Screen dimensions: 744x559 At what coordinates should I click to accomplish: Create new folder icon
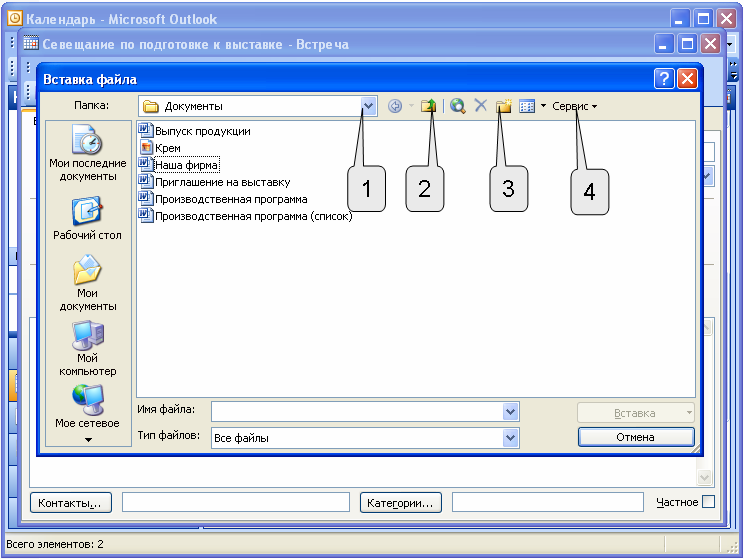coord(504,106)
